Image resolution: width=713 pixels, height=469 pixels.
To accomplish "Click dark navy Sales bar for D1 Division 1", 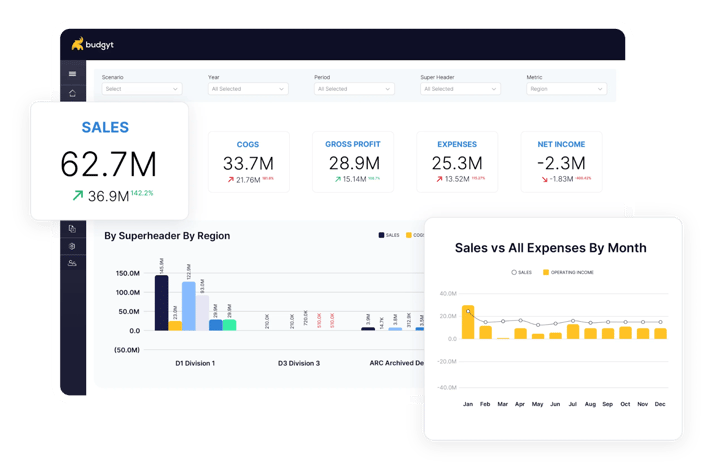I will coord(161,302).
